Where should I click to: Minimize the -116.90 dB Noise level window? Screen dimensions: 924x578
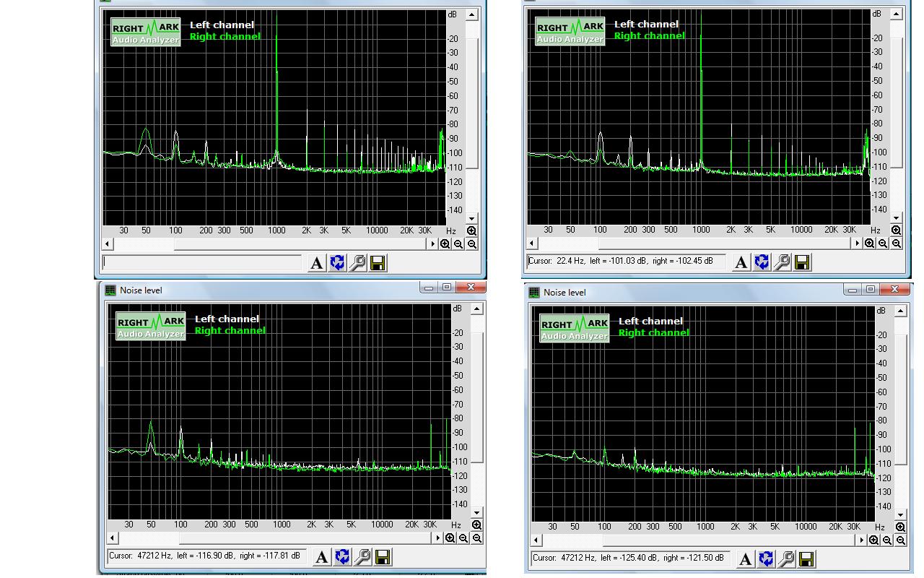point(429,288)
